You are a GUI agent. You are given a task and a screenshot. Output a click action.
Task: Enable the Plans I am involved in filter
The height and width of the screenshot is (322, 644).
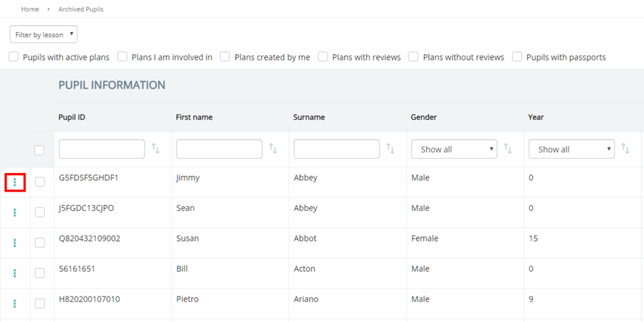tap(123, 57)
